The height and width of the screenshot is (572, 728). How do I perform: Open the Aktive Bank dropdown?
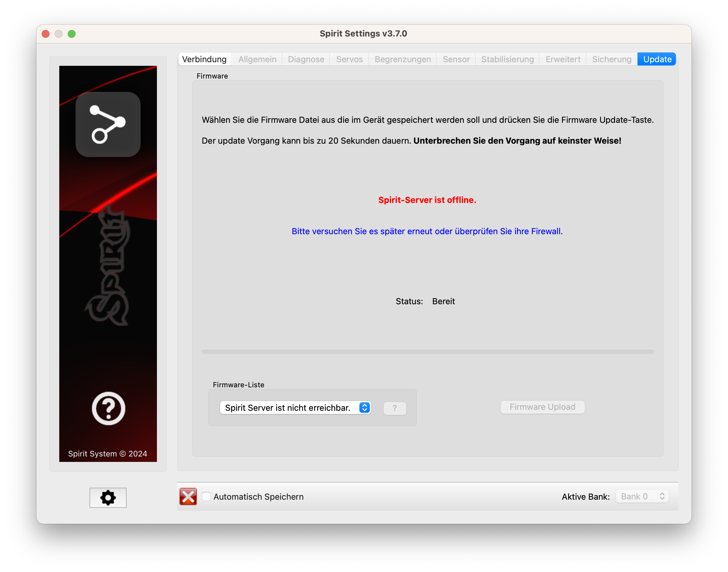click(x=642, y=496)
